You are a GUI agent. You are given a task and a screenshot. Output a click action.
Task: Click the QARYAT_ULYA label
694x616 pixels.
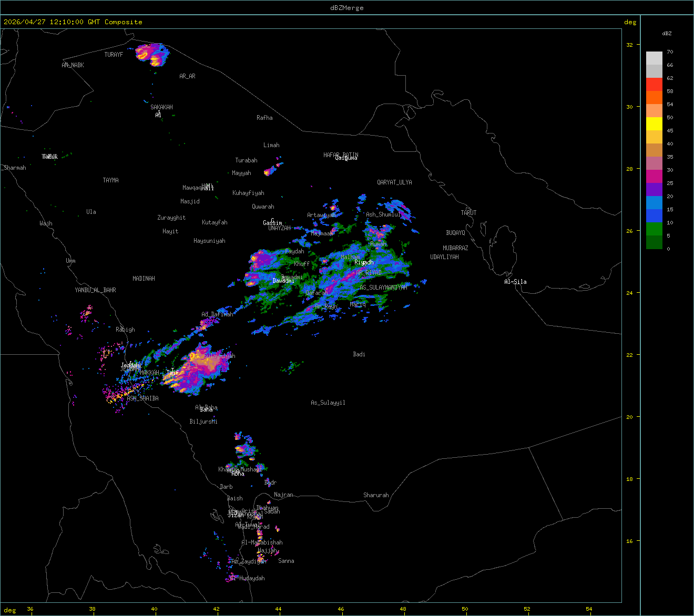pyautogui.click(x=394, y=182)
